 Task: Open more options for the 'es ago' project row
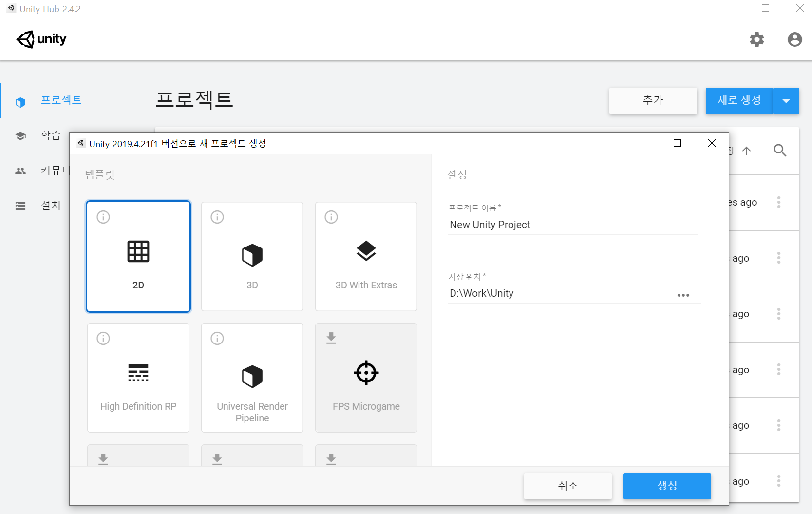pyautogui.click(x=779, y=202)
